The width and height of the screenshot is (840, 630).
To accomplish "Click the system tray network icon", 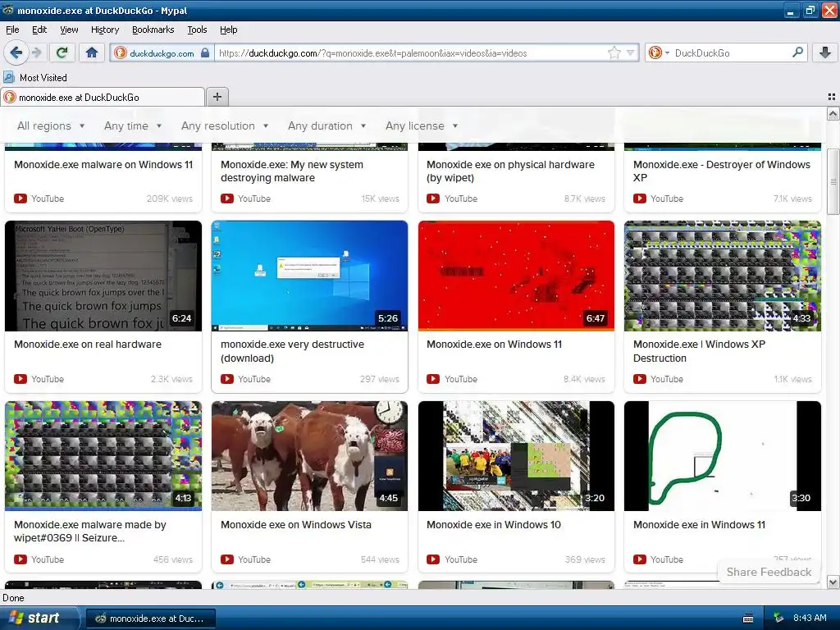I will tap(778, 619).
